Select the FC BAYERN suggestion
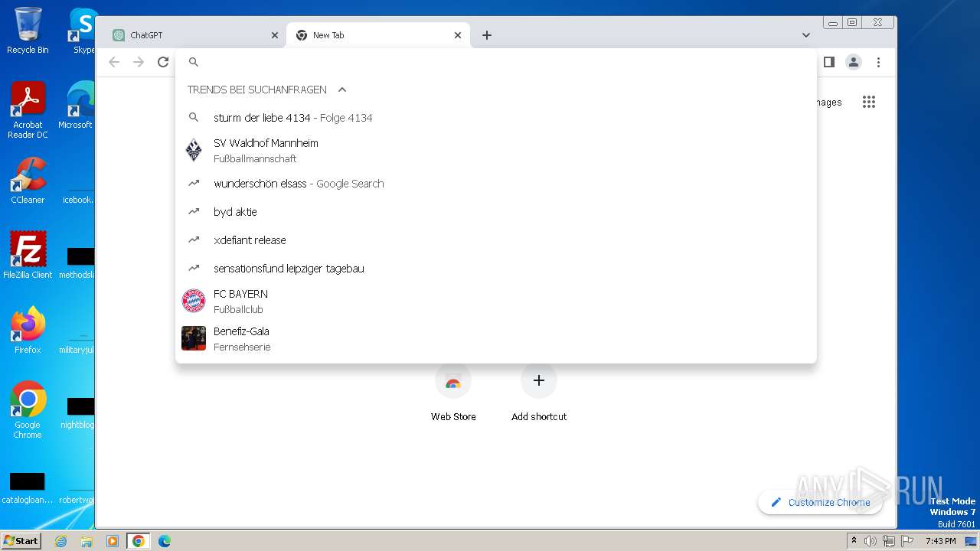 tap(496, 302)
